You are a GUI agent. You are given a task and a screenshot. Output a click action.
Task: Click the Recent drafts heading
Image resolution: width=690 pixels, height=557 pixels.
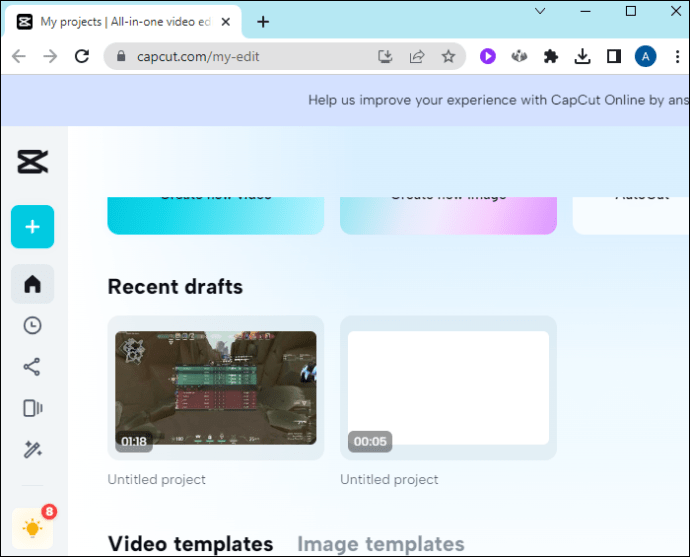click(x=175, y=286)
